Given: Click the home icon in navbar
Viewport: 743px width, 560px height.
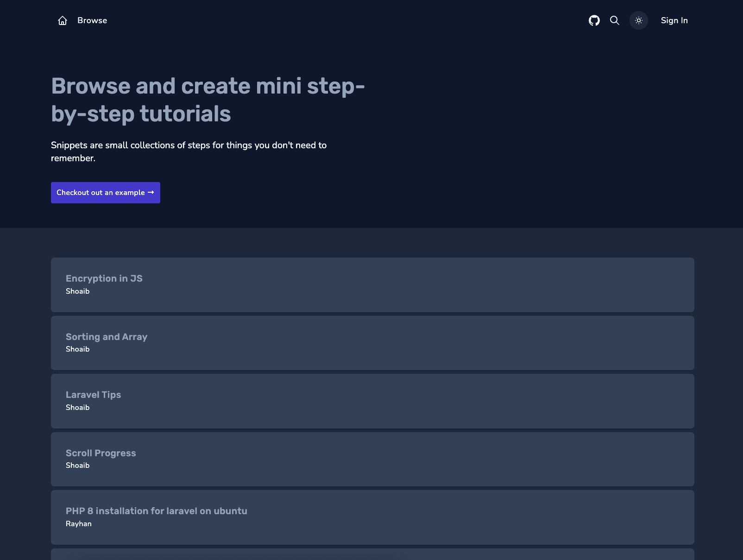Looking at the screenshot, I should pyautogui.click(x=63, y=20).
